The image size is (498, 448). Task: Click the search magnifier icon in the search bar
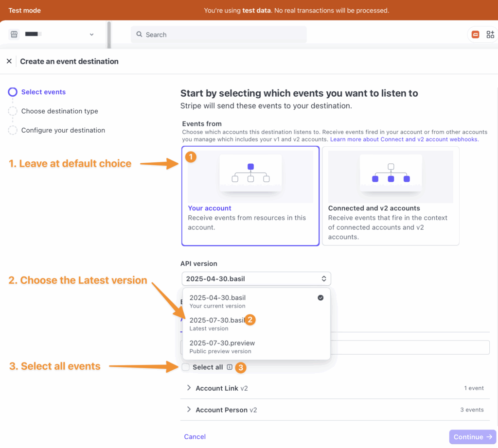pos(139,34)
